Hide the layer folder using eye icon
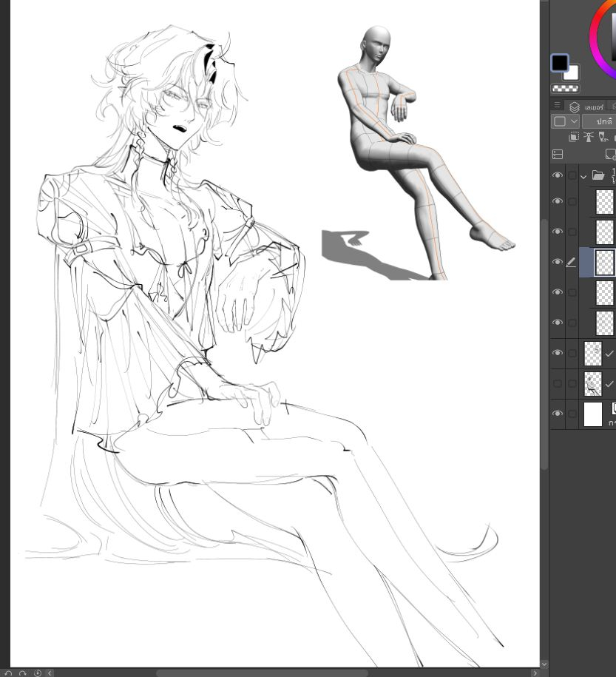The height and width of the screenshot is (677, 616). (558, 175)
